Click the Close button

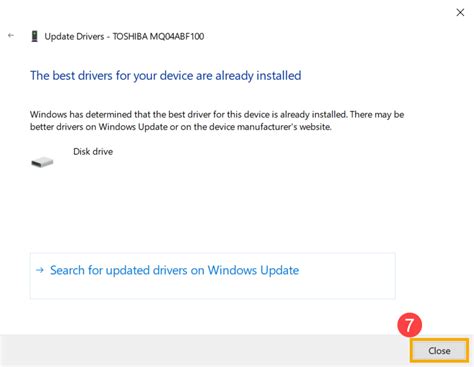(x=439, y=350)
